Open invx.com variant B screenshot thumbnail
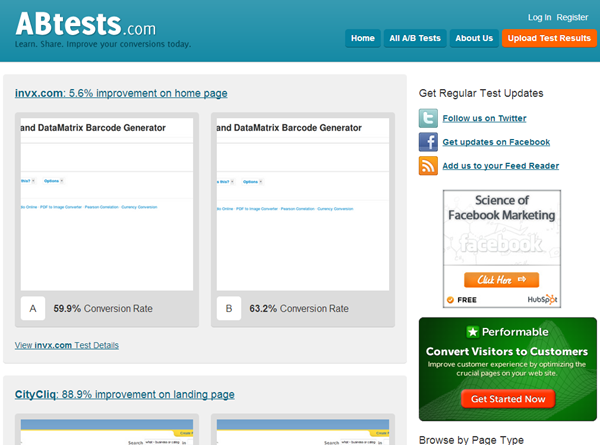The height and width of the screenshot is (445, 600). coord(303,204)
